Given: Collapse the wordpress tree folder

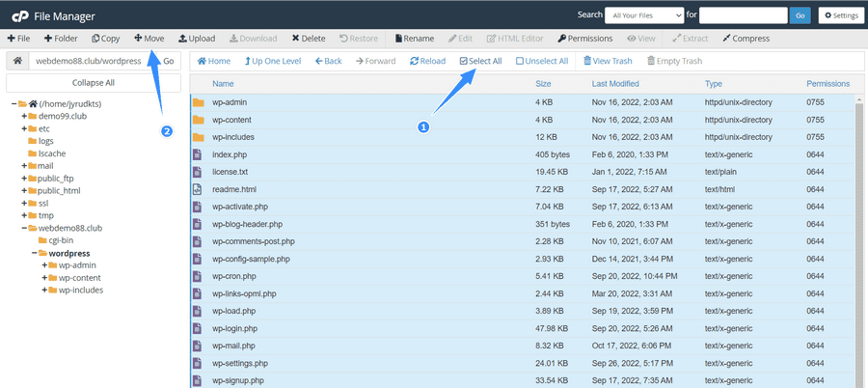Looking at the screenshot, I should [x=35, y=253].
